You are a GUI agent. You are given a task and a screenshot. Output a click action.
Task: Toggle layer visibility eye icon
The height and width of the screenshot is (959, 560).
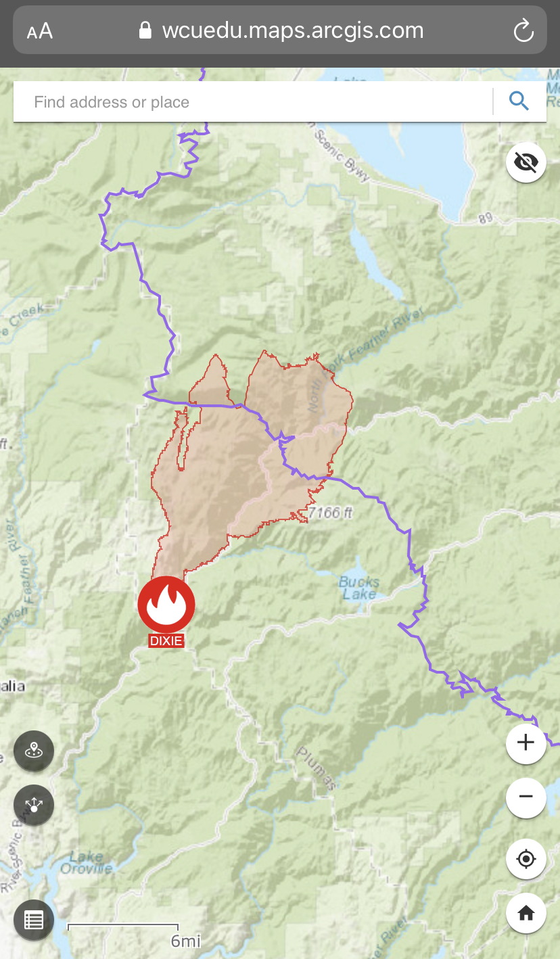point(526,162)
